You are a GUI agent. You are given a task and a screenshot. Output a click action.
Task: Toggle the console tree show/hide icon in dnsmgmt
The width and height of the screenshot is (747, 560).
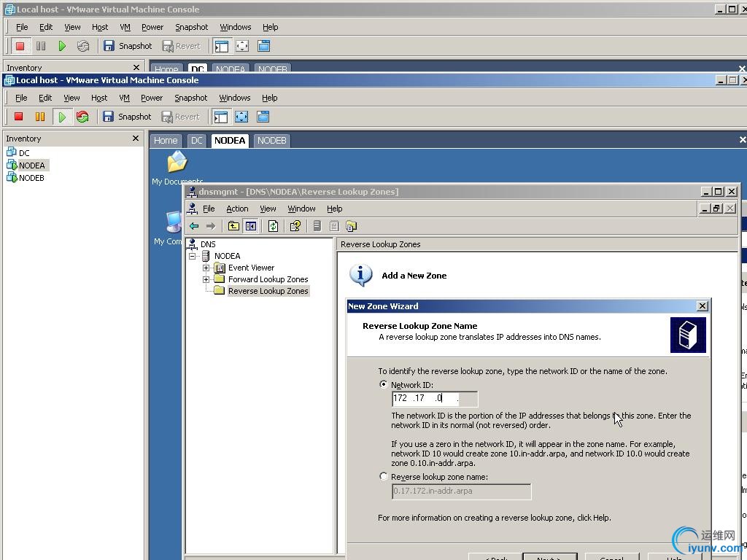point(251,226)
